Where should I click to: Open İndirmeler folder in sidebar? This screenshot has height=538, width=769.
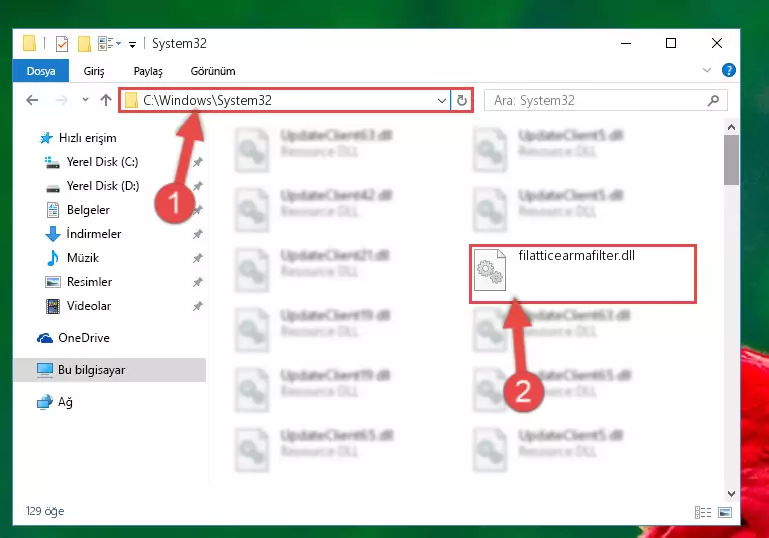click(x=93, y=234)
